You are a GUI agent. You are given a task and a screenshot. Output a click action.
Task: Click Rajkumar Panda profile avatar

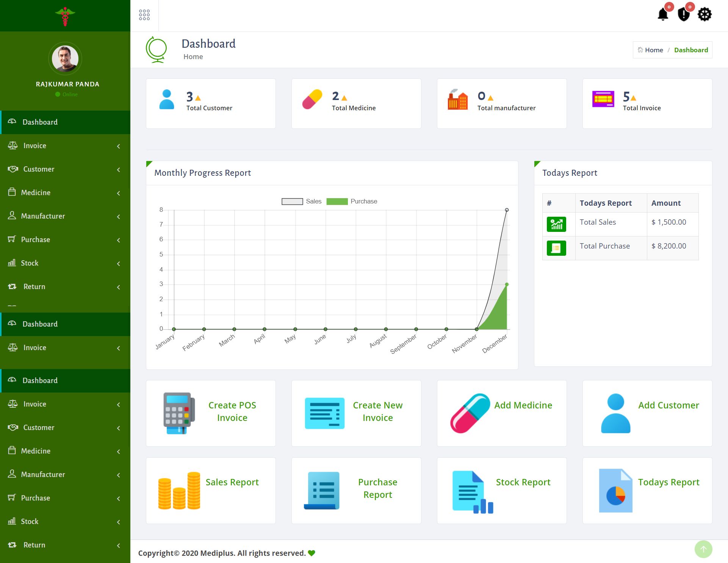tap(65, 59)
